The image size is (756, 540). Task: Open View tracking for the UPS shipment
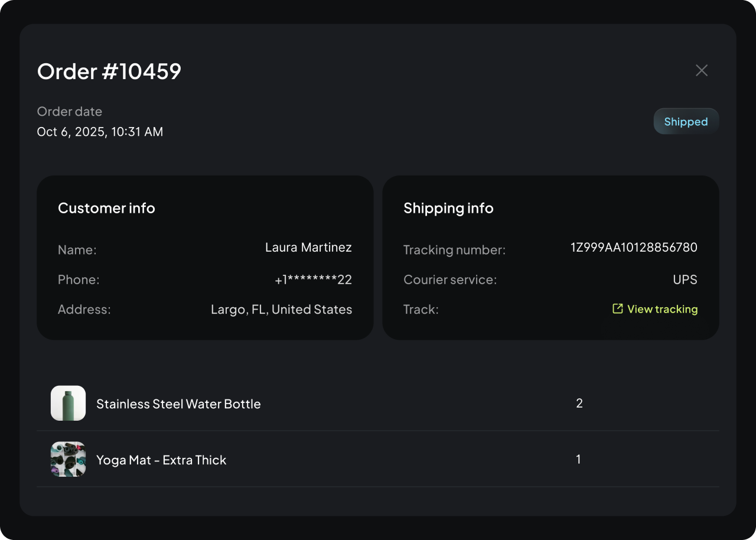click(x=662, y=308)
